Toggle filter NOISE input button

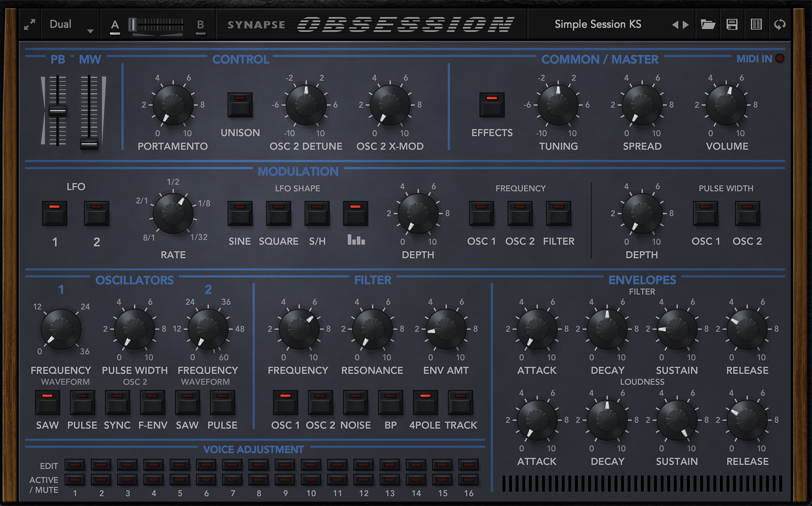[x=355, y=402]
